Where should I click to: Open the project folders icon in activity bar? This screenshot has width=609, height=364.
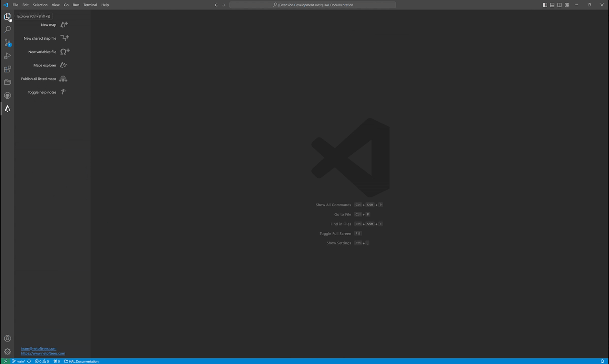point(7,82)
